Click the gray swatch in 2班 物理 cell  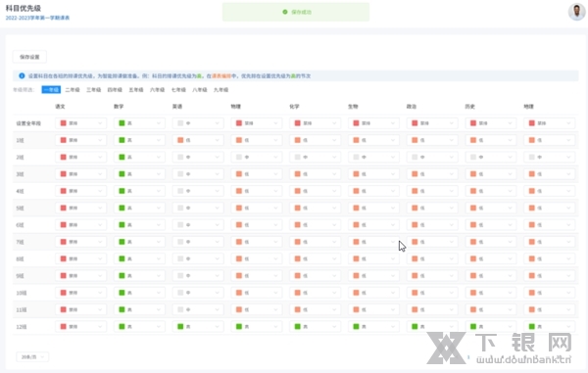239,158
